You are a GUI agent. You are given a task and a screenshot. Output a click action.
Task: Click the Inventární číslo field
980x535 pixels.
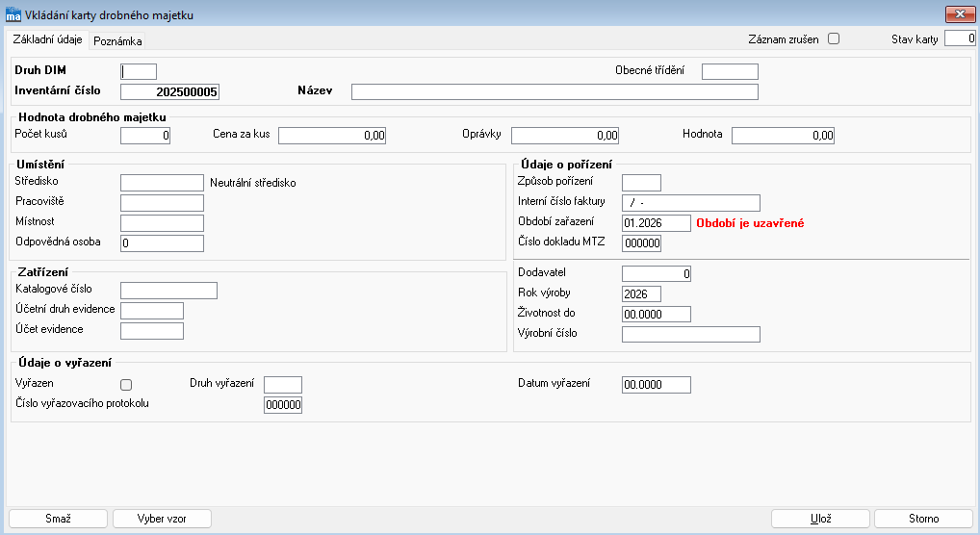coord(170,91)
